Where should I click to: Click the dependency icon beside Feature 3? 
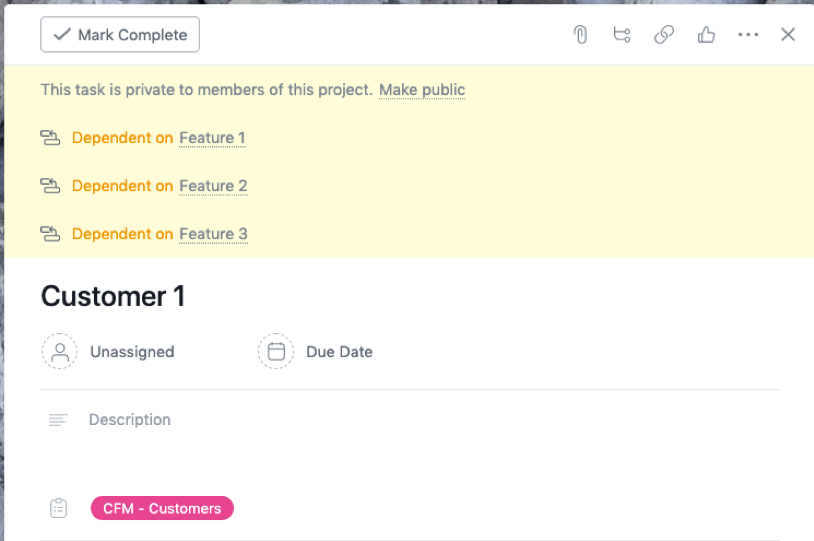tap(50, 234)
